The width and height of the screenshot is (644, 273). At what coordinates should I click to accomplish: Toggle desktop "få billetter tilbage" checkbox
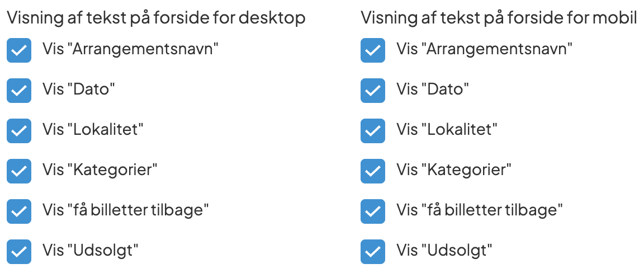pyautogui.click(x=19, y=211)
